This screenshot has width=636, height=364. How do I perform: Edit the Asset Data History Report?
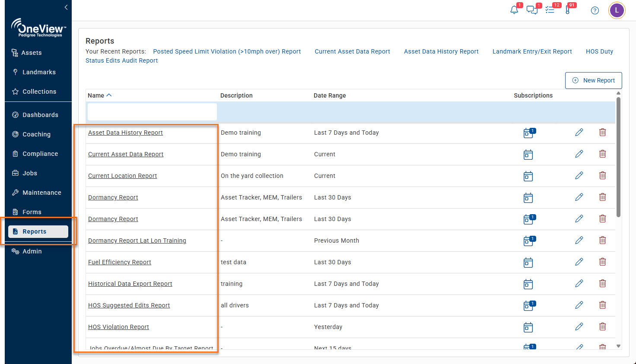tap(579, 132)
